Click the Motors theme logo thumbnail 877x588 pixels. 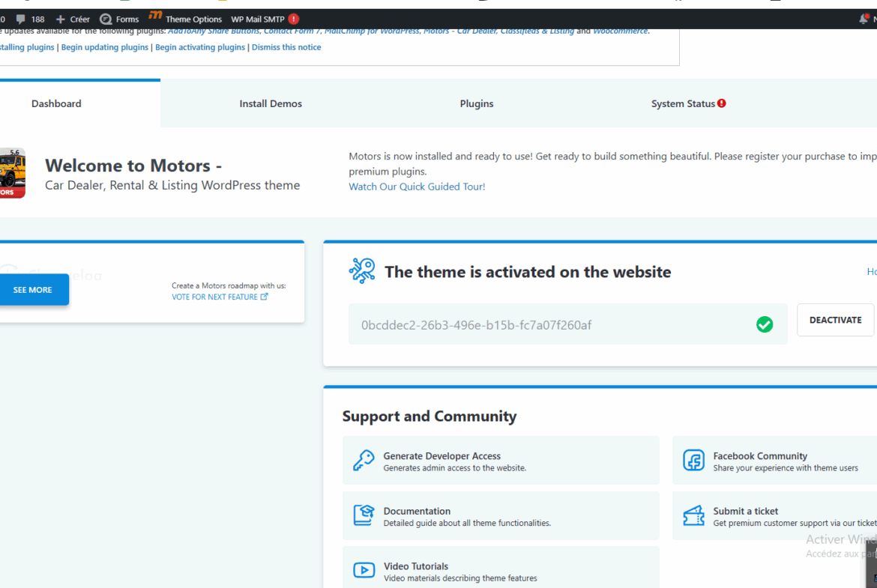(12, 173)
